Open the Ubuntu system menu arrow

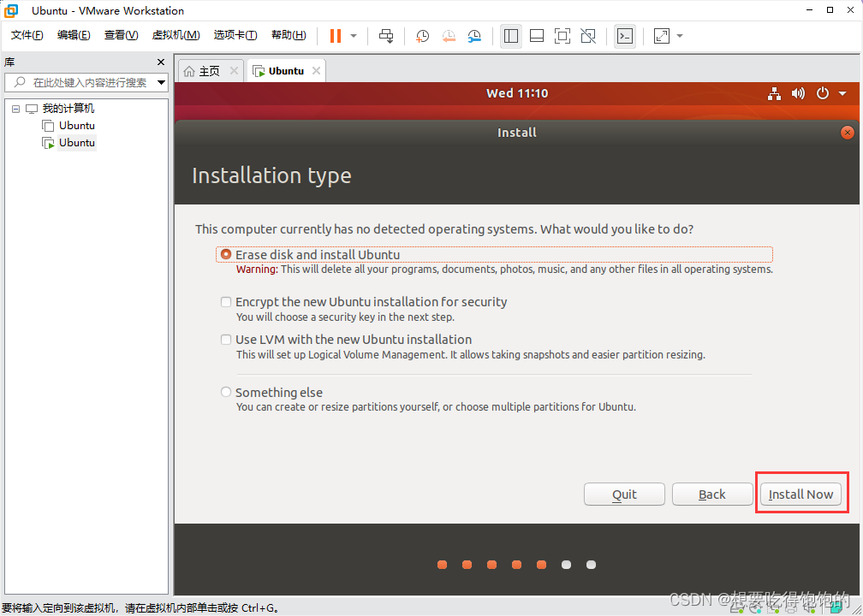pos(842,93)
